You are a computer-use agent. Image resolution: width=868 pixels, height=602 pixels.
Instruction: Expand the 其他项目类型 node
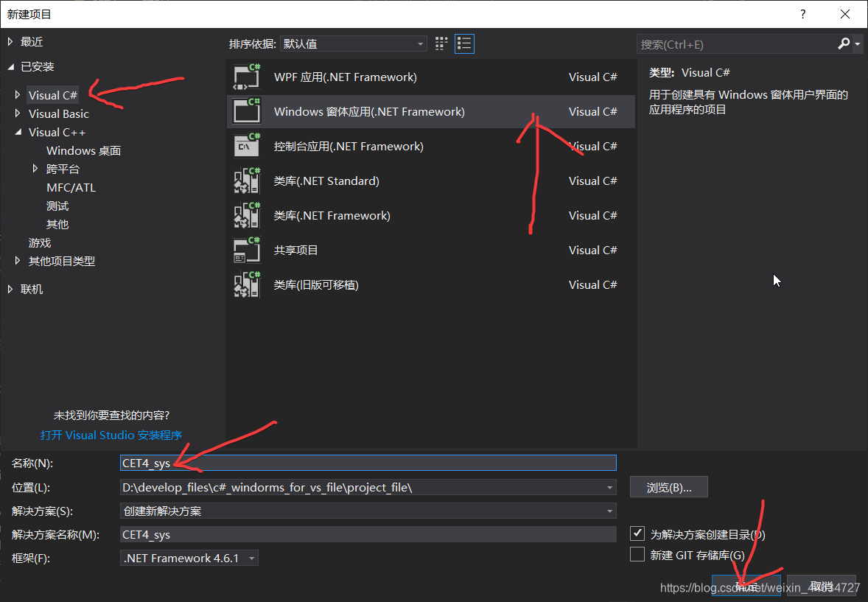click(18, 260)
